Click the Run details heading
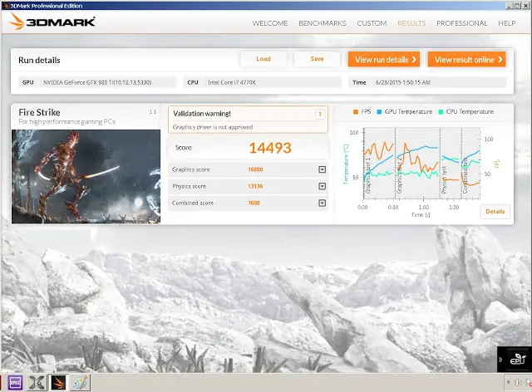532x392 pixels. (39, 60)
